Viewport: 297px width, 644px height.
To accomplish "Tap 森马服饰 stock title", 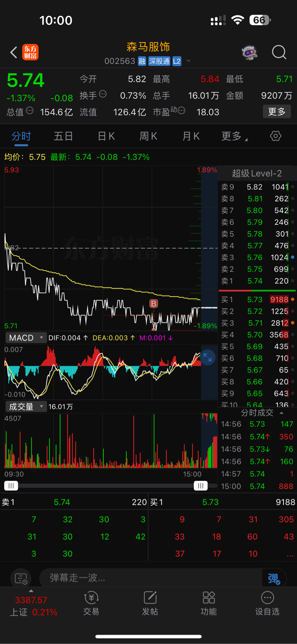I will [x=148, y=47].
